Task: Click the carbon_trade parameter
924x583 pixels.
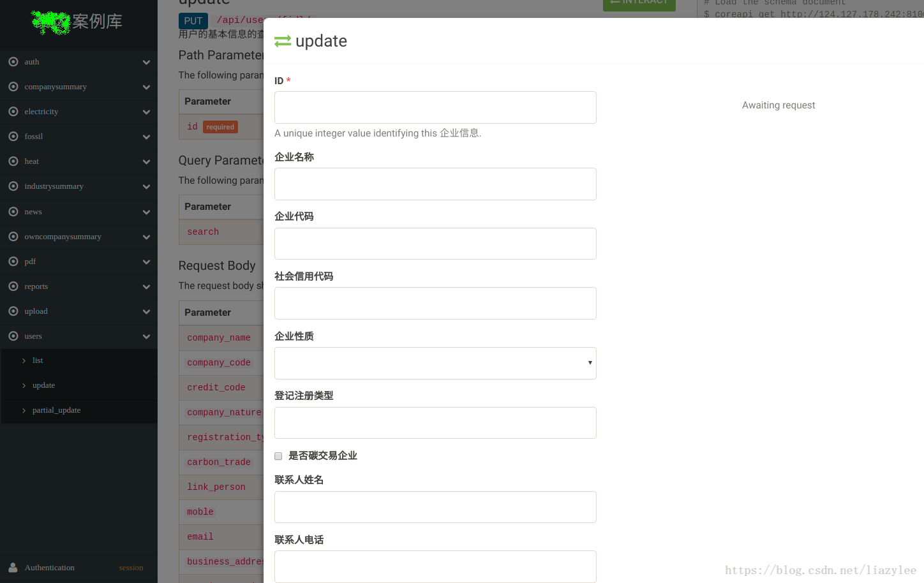Action: tap(219, 462)
